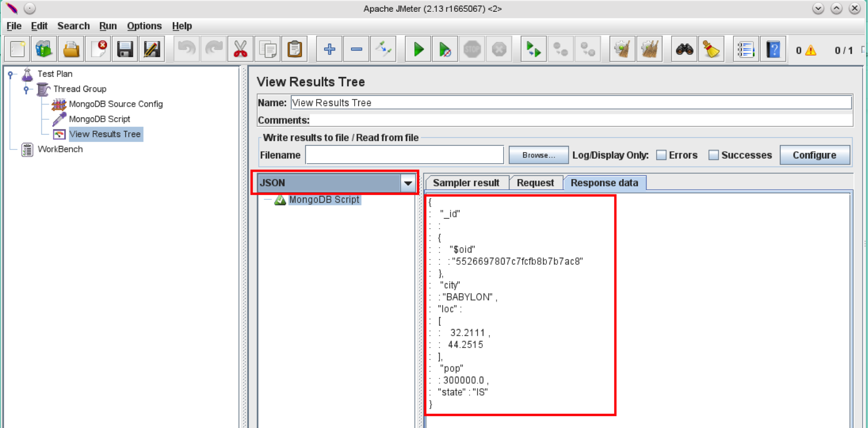This screenshot has height=428, width=868.
Task: Click the "BABYLON" city value text
Action: click(468, 297)
